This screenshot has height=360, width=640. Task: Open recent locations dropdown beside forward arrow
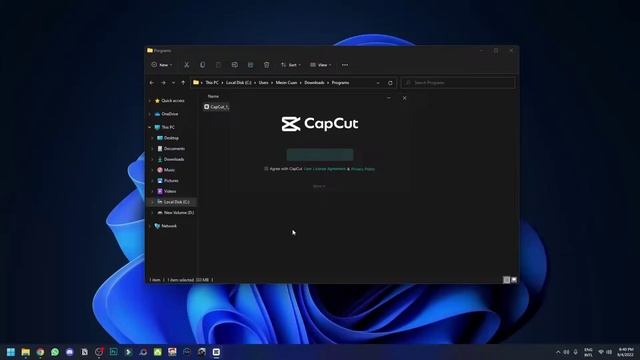[173, 83]
